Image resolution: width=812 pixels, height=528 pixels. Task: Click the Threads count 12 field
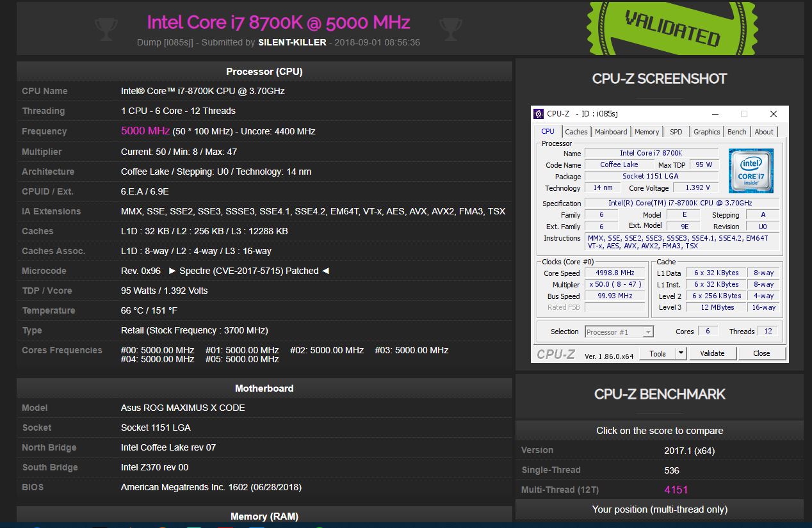(768, 331)
